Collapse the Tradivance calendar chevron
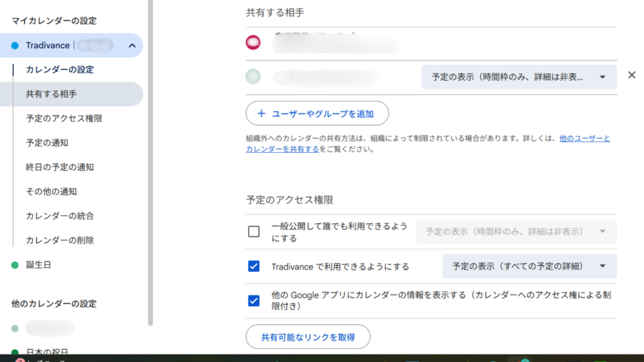The width and height of the screenshot is (644, 362). [131, 45]
